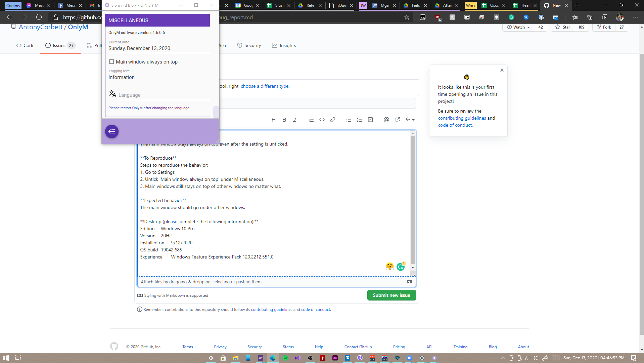Mention a user with the @ icon
Screen dimensions: 644x363
tap(386, 120)
